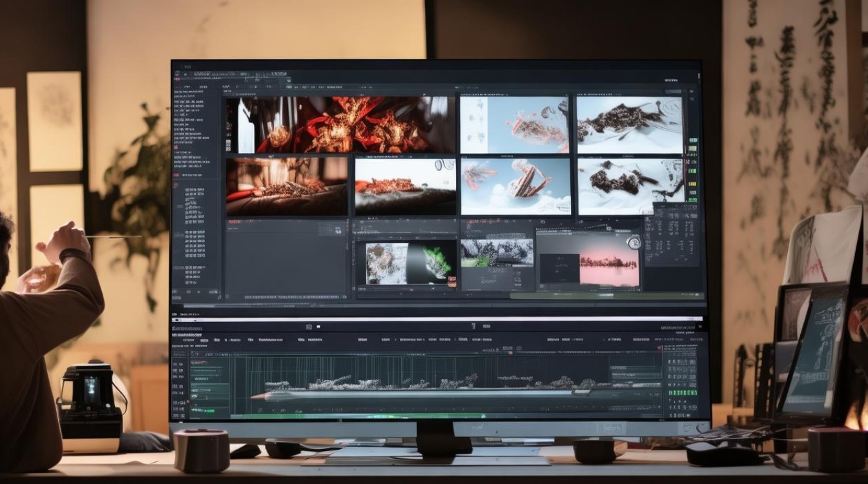
Task: Select the large red flower clip thumbnail
Action: click(x=340, y=125)
